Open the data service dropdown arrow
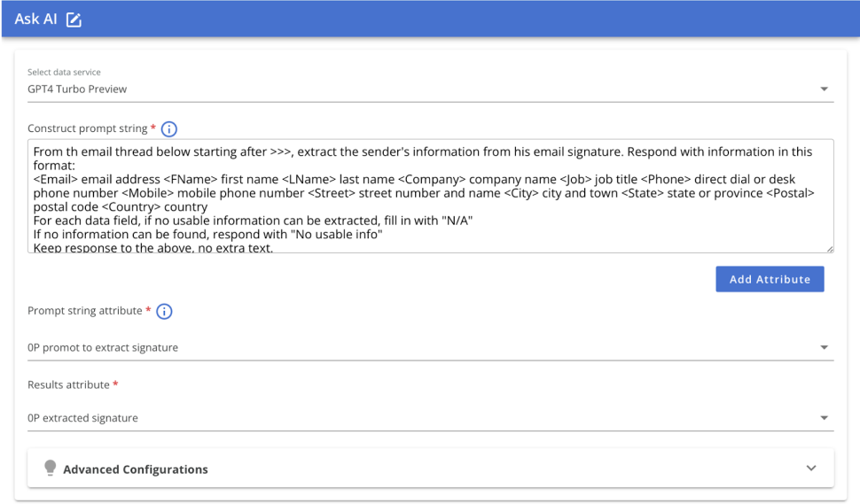 tap(824, 89)
